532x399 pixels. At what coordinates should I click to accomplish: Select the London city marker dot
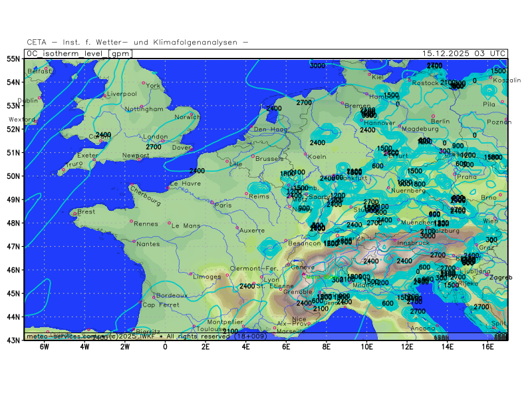(162, 141)
